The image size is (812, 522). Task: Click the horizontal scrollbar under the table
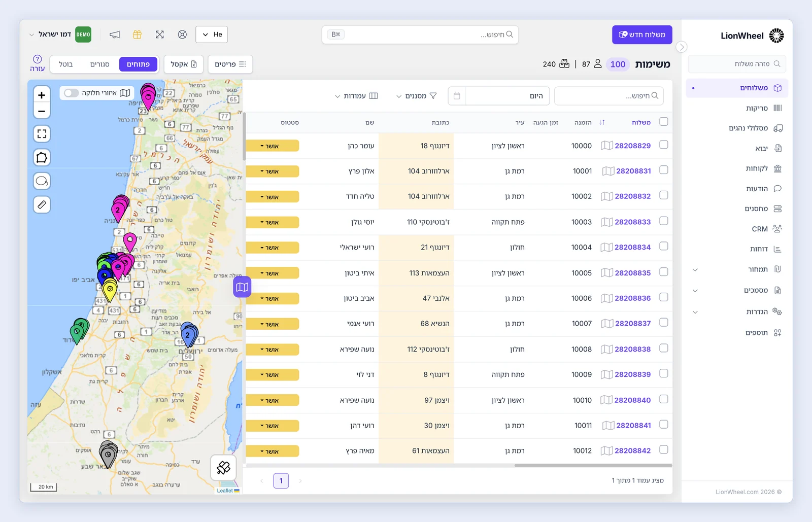593,465
